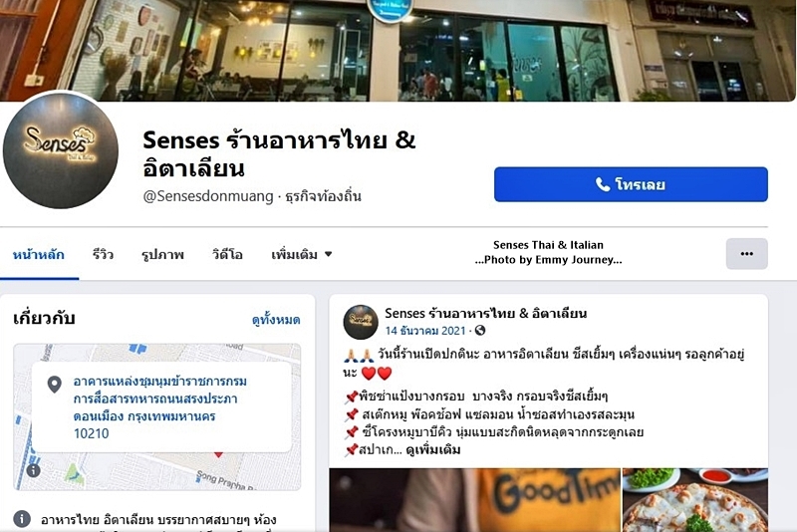Click the map location pin icon
797x532 pixels.
pos(55,385)
